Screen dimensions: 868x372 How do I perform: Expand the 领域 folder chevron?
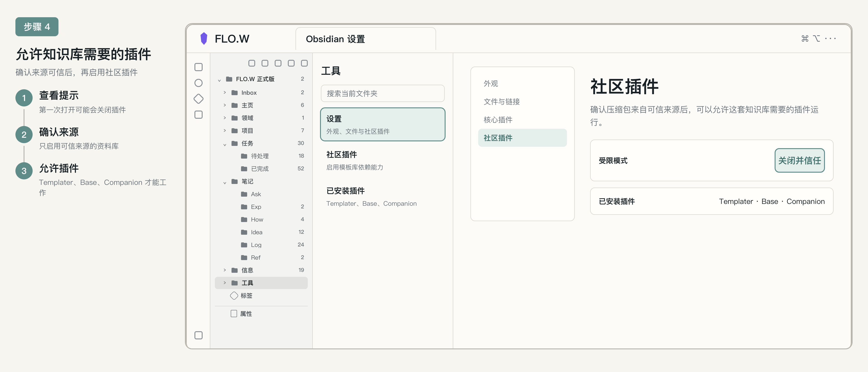[x=225, y=118]
